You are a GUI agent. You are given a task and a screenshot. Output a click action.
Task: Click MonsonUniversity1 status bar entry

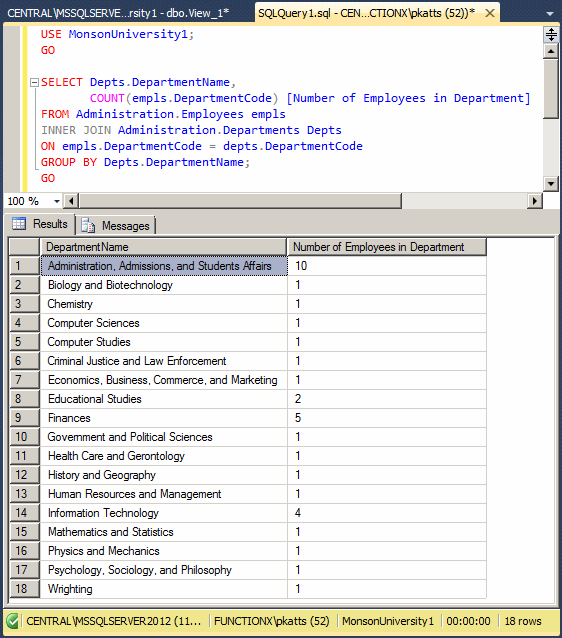point(387,621)
